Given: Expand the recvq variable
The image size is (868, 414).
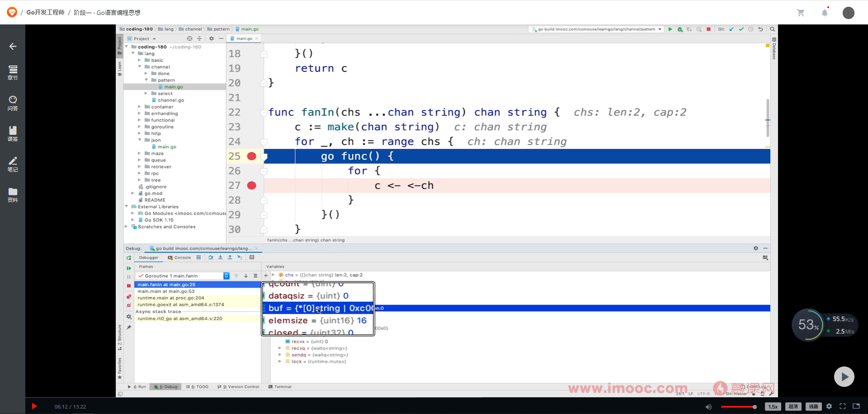Looking at the screenshot, I should pos(280,348).
